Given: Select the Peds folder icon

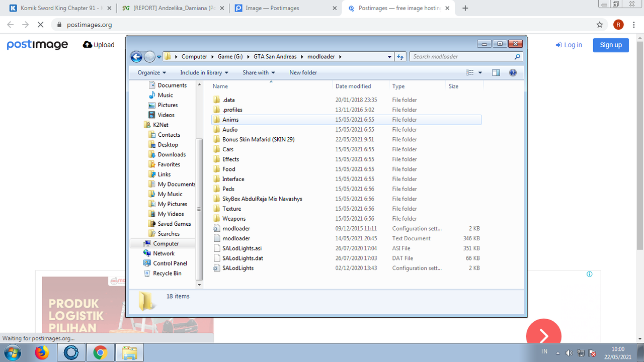Looking at the screenshot, I should coord(217,189).
